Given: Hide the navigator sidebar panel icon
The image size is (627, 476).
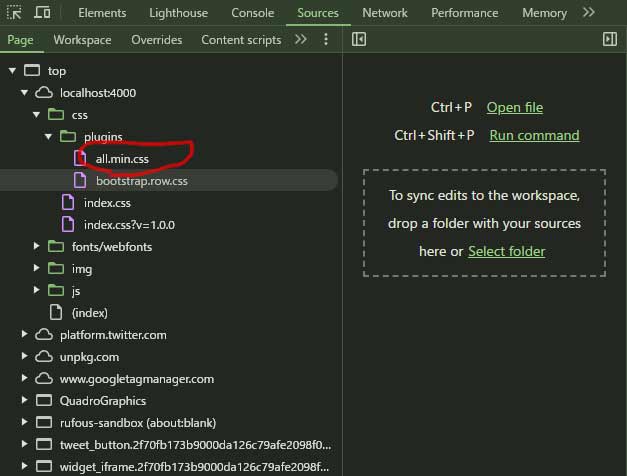Looking at the screenshot, I should 359,40.
